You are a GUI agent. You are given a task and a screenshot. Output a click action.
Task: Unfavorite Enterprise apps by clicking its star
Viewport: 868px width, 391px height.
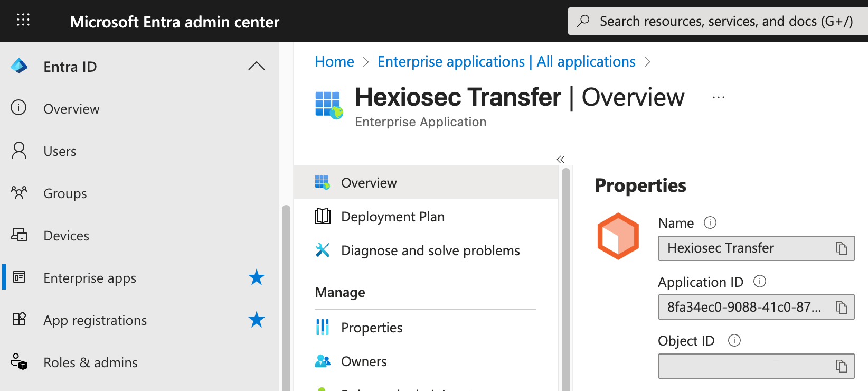coord(257,277)
